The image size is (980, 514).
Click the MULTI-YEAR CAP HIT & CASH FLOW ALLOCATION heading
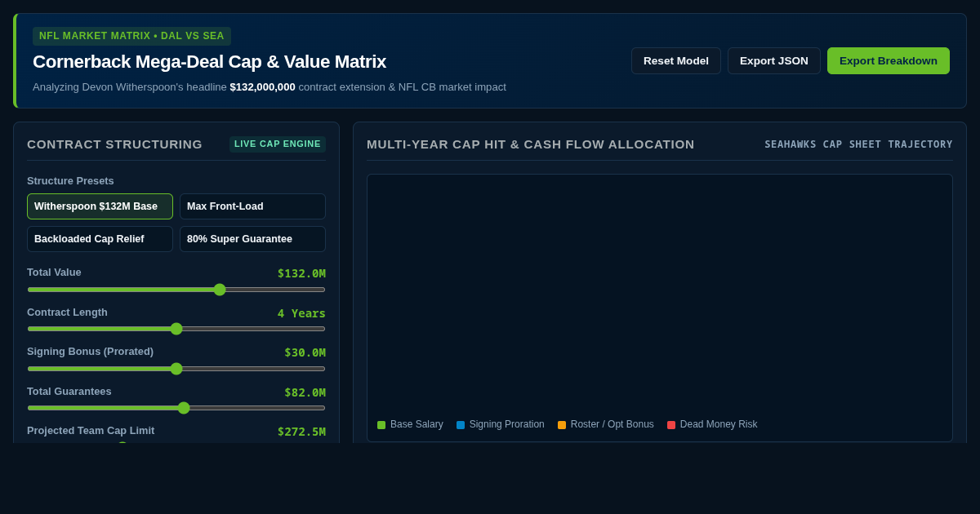tap(531, 144)
